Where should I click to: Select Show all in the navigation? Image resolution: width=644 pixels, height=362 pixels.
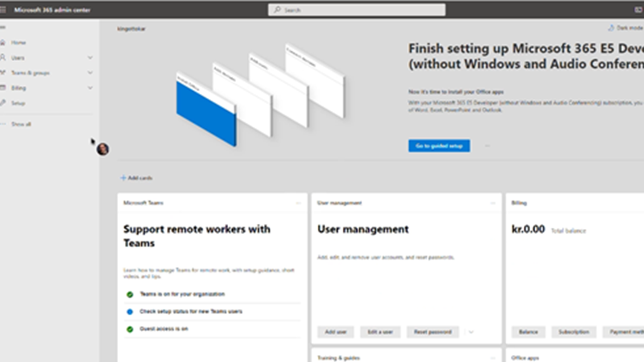(21, 124)
